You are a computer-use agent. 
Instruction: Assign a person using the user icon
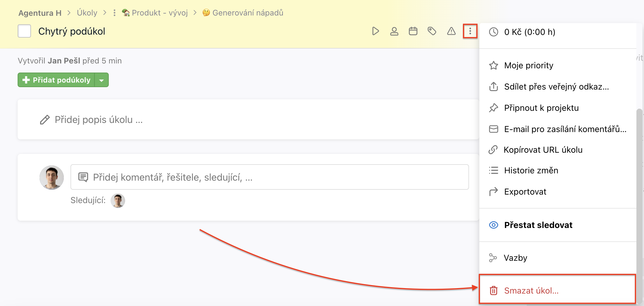394,31
